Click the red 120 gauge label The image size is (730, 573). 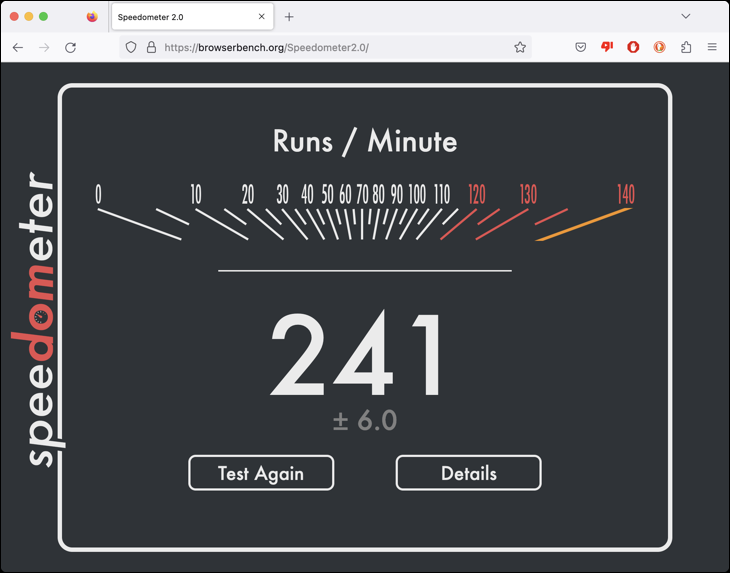477,194
